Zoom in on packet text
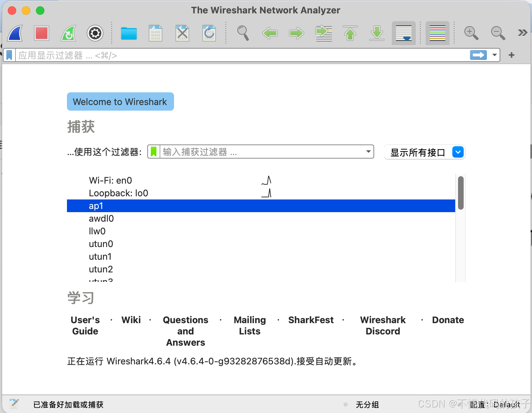The image size is (532, 413). 471,33
